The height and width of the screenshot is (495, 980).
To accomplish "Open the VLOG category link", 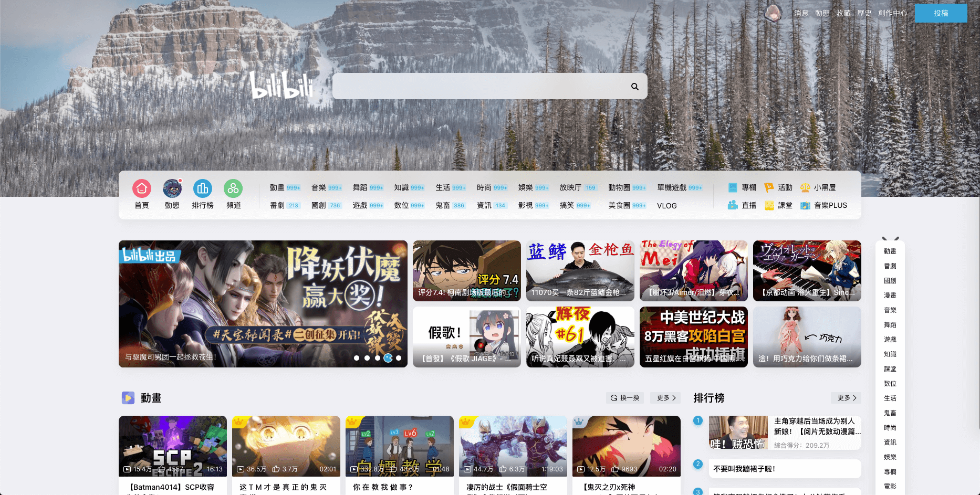I will (x=667, y=206).
